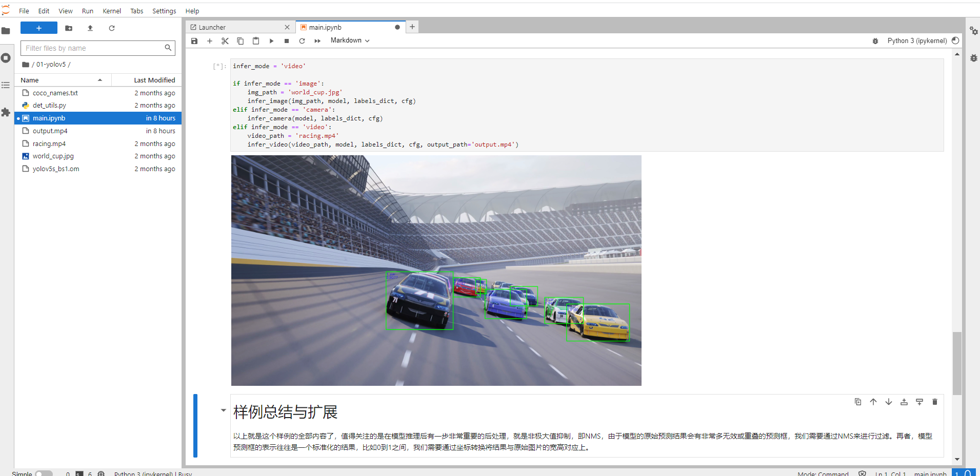Select coco_names.txt in the file list
Viewport: 980px width, 476px height.
click(98, 93)
